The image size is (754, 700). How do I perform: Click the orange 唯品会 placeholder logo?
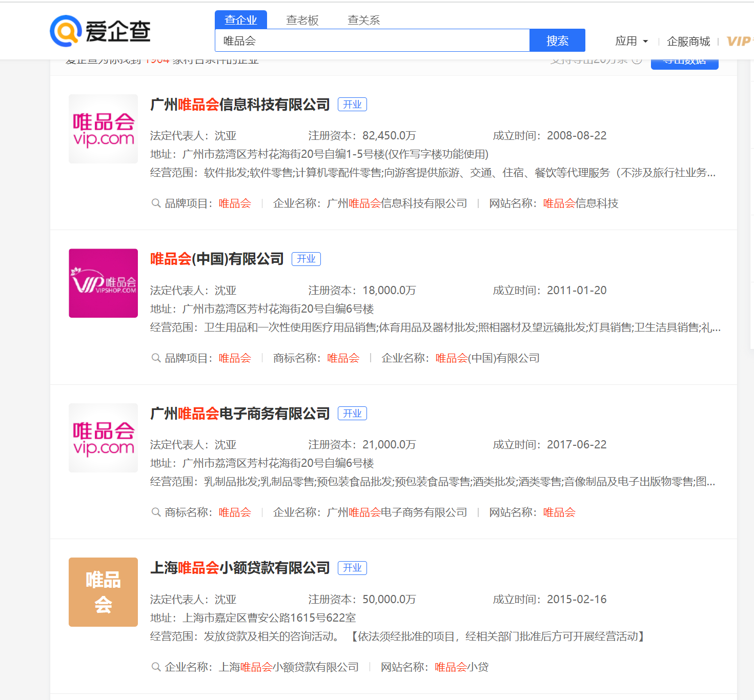click(x=104, y=592)
